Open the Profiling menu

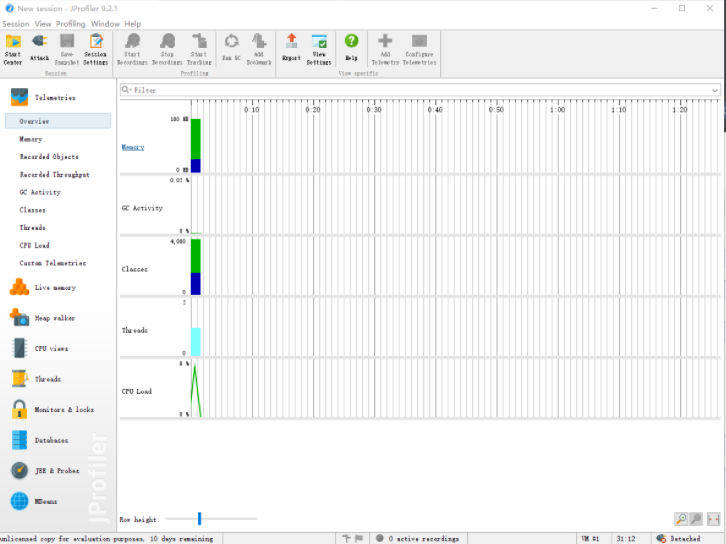point(71,24)
